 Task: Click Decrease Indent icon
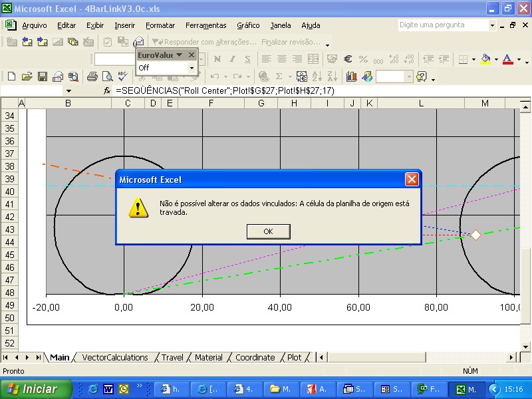click(x=428, y=59)
